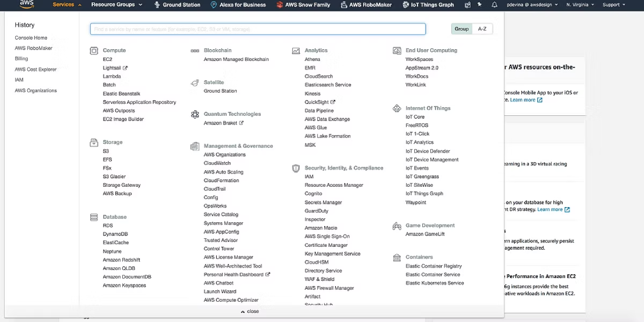Collapse the Services menu in header
The height and width of the screenshot is (322, 644).
pos(67,5)
